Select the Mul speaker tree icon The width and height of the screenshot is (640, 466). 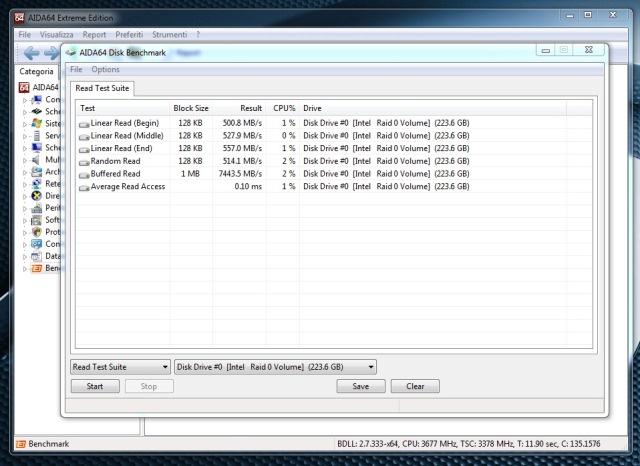click(37, 160)
